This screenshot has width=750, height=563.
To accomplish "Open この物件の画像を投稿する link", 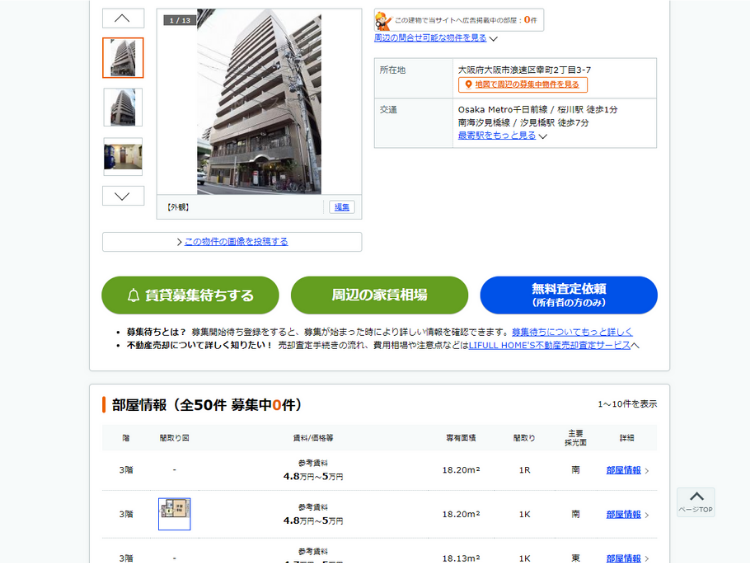I will [x=236, y=242].
